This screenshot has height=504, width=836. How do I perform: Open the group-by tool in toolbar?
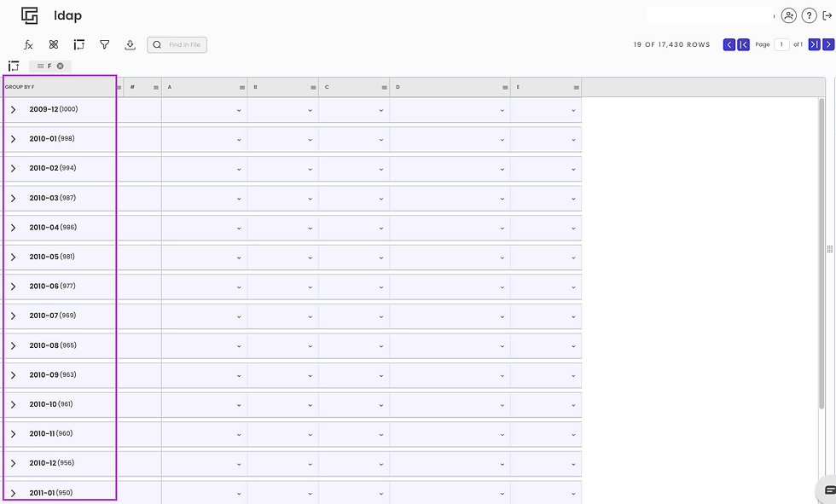[x=78, y=44]
